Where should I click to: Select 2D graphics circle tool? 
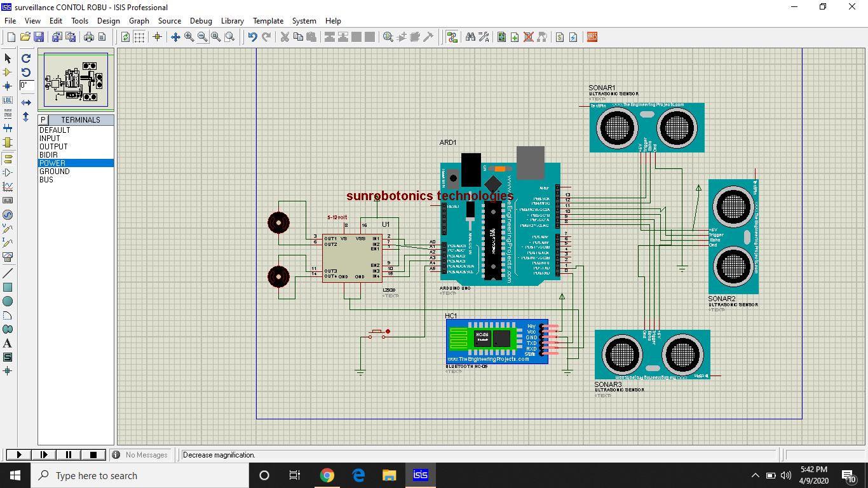click(8, 301)
